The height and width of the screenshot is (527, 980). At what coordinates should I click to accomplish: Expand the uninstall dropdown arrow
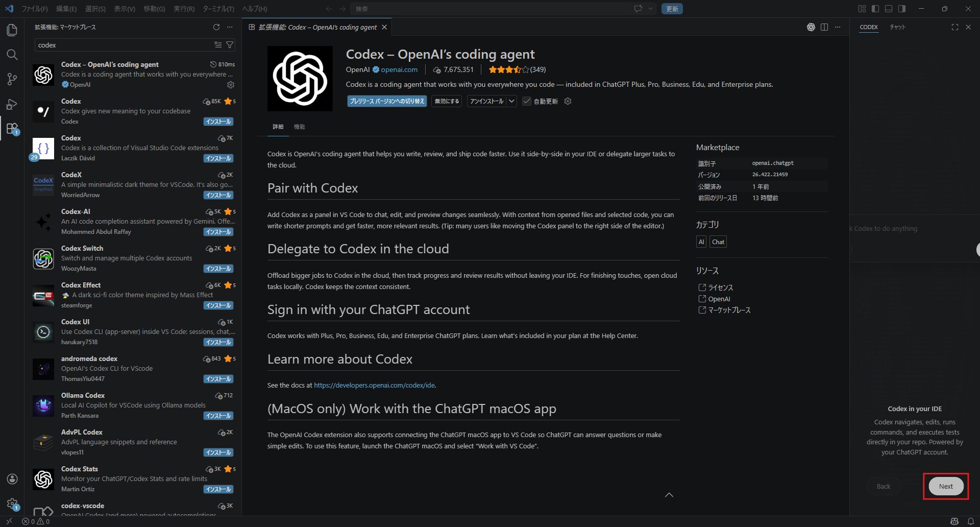point(511,101)
